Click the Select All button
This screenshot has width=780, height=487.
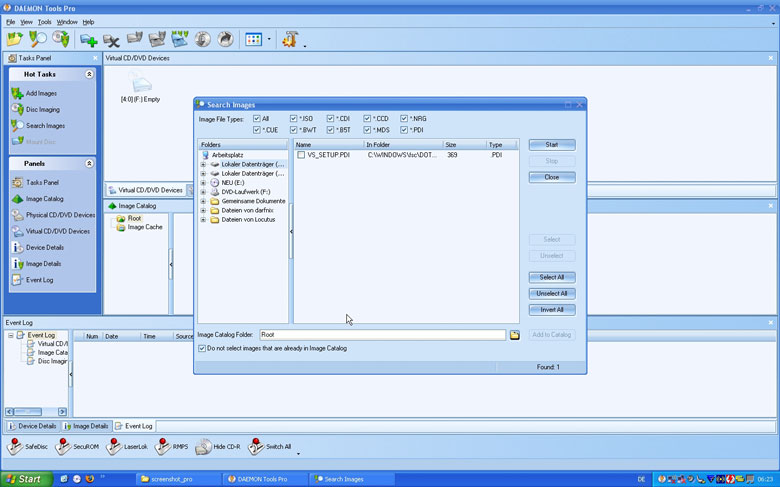pyautogui.click(x=552, y=277)
